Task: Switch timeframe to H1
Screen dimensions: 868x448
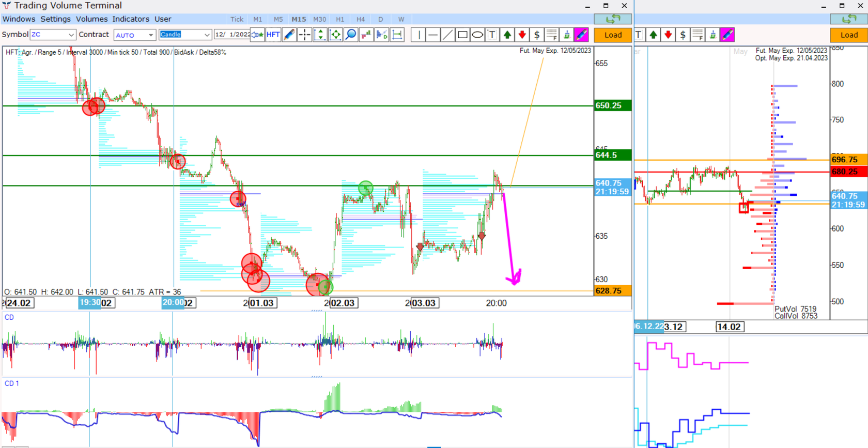Action: 340,19
